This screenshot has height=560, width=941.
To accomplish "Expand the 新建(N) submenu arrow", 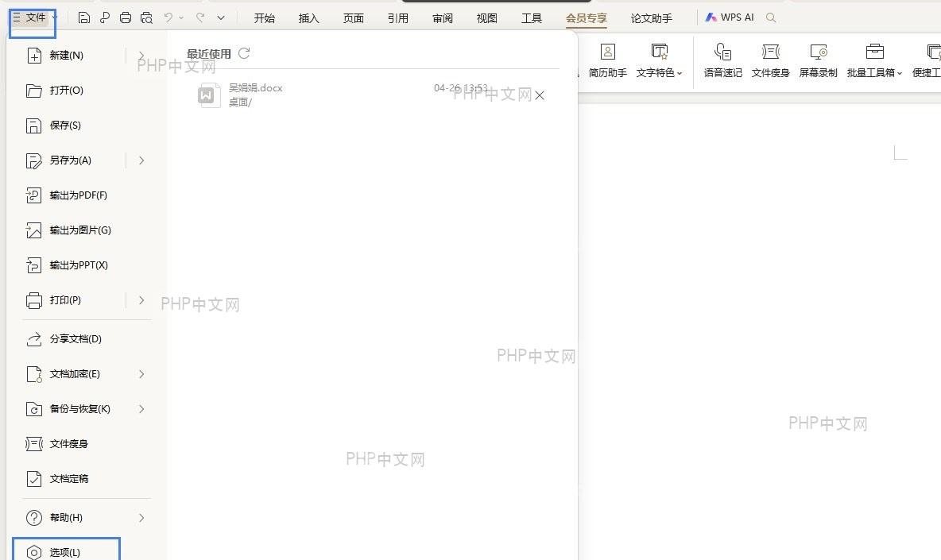I will pyautogui.click(x=141, y=55).
